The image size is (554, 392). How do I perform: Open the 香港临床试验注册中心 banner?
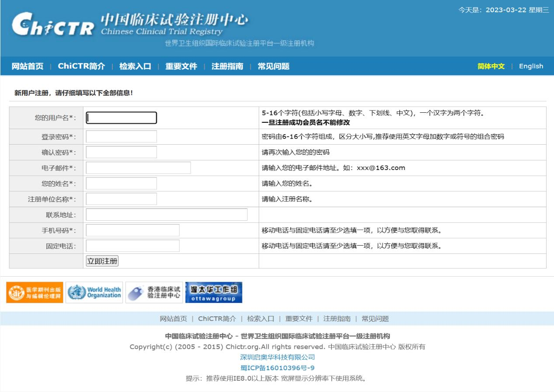154,292
